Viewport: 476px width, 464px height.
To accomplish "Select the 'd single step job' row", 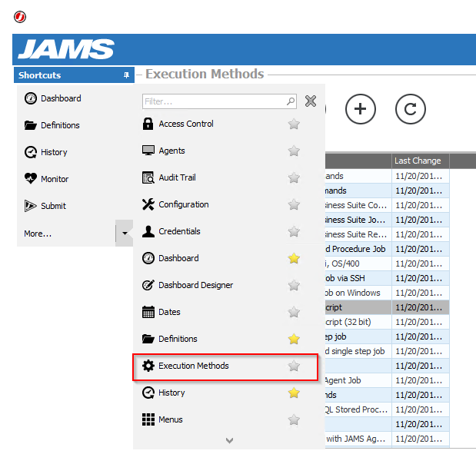I will tap(387, 351).
